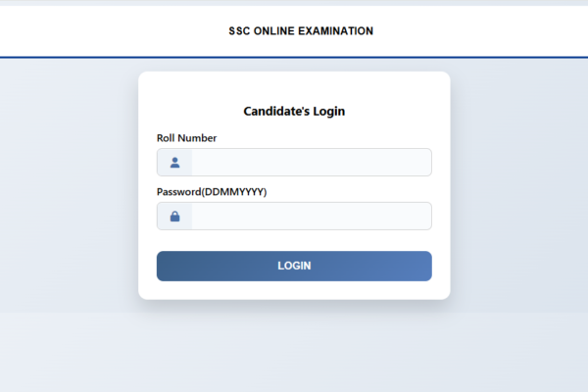This screenshot has width=588, height=392.
Task: Click the Candidate's Login heading
Action: [x=294, y=112]
